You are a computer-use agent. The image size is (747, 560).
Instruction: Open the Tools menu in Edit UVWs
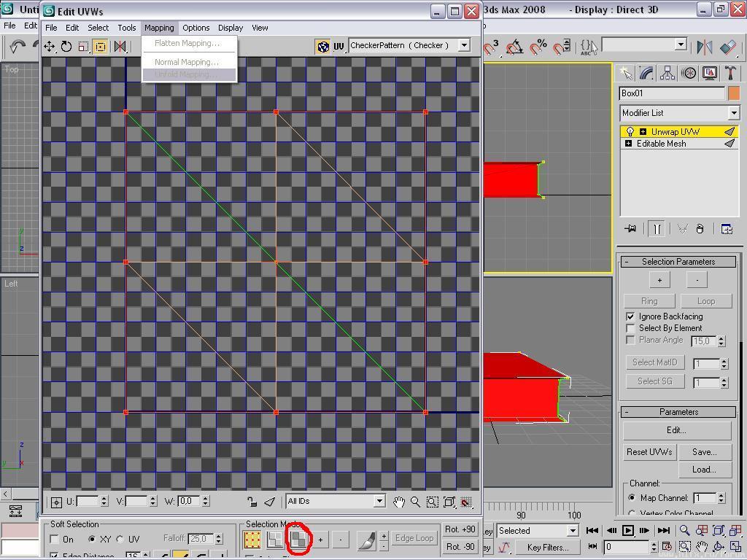[127, 28]
